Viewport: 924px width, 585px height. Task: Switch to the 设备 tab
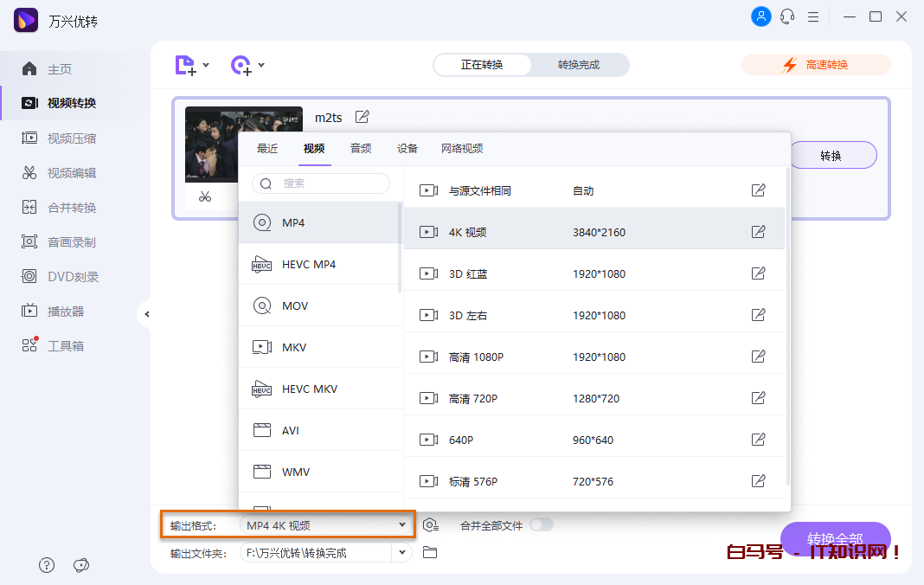coord(407,149)
